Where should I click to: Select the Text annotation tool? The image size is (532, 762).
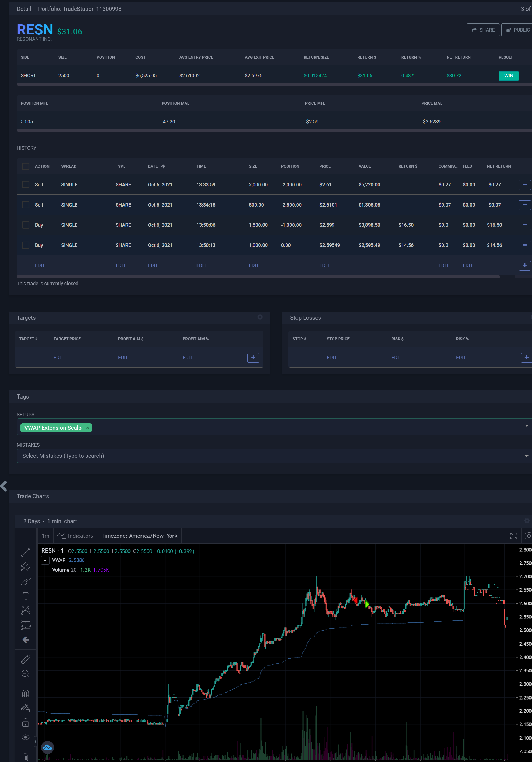(26, 596)
